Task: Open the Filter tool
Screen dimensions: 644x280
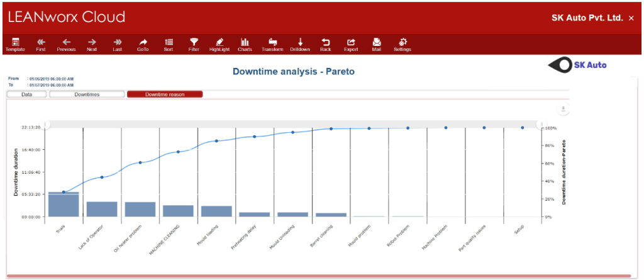Action: point(194,45)
